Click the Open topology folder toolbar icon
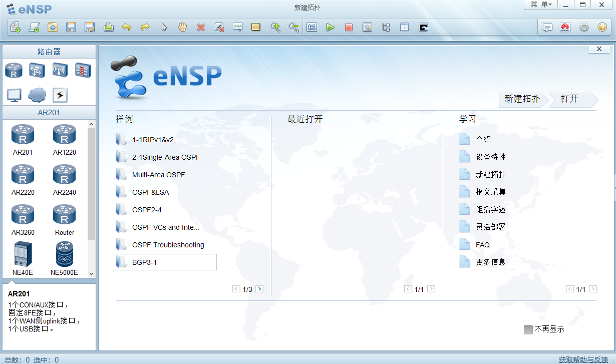The width and height of the screenshot is (616, 364). tap(53, 27)
